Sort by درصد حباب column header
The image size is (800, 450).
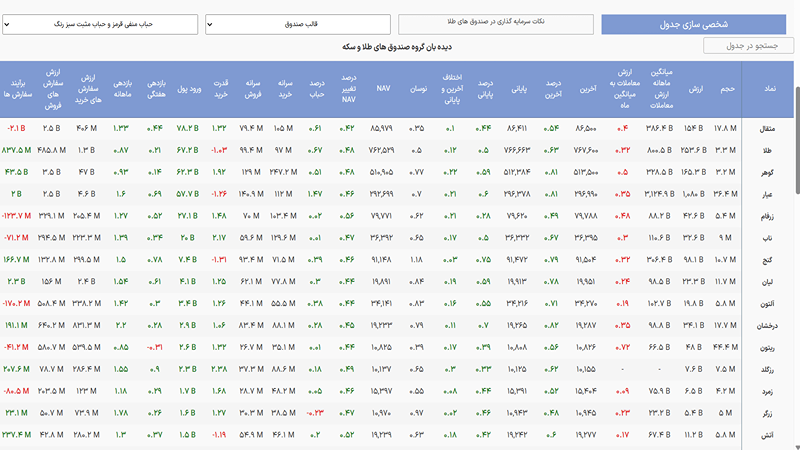pos(316,89)
